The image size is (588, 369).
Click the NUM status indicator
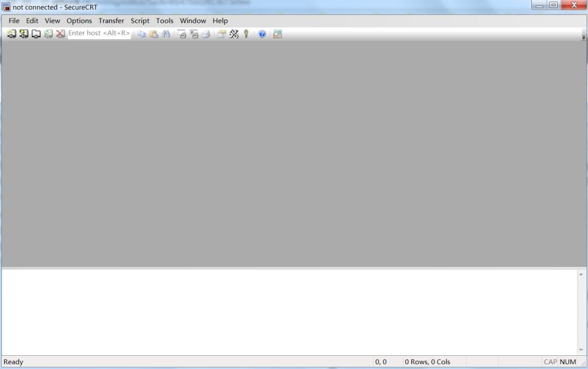click(567, 362)
